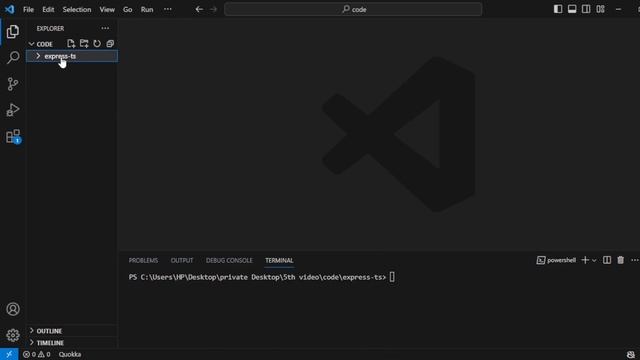
Task: Create a new terminal with plus icon
Action: (x=585, y=260)
